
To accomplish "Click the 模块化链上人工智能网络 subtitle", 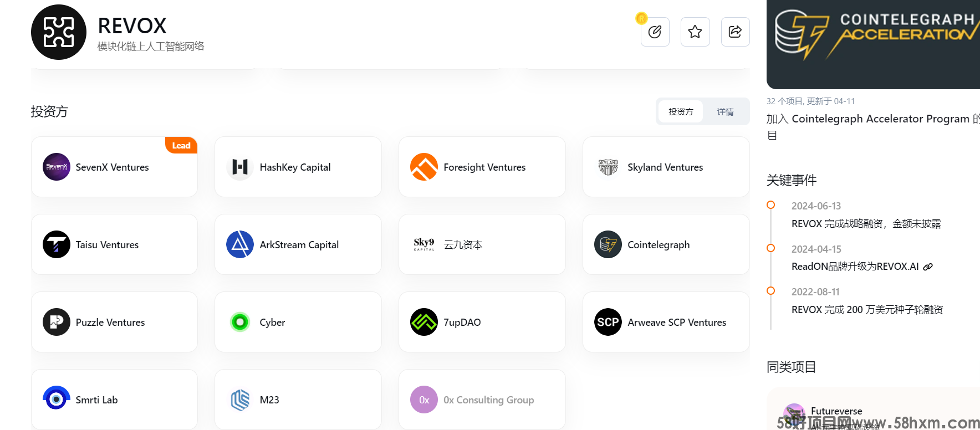I will pyautogui.click(x=151, y=47).
